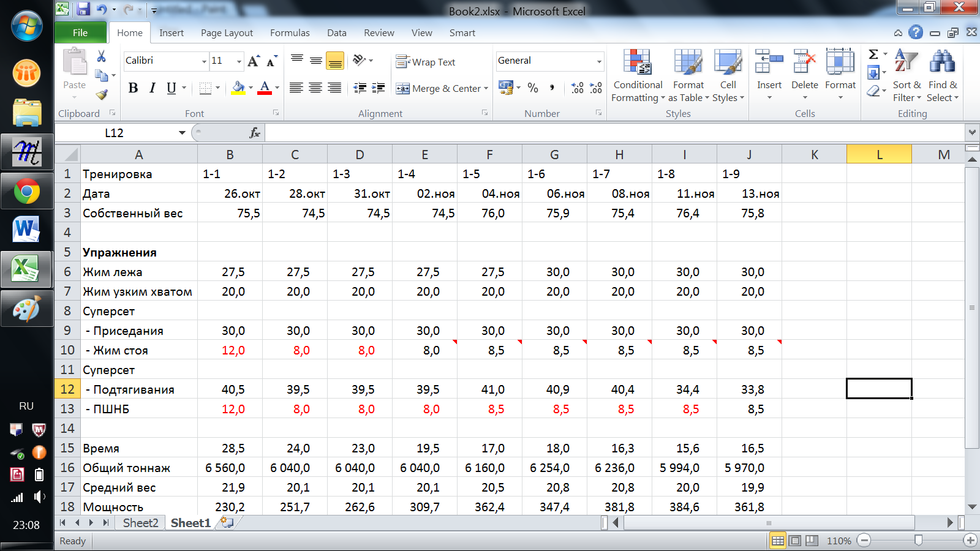This screenshot has height=551, width=980.
Task: Open the Page Layout ribbon tab
Action: click(227, 33)
